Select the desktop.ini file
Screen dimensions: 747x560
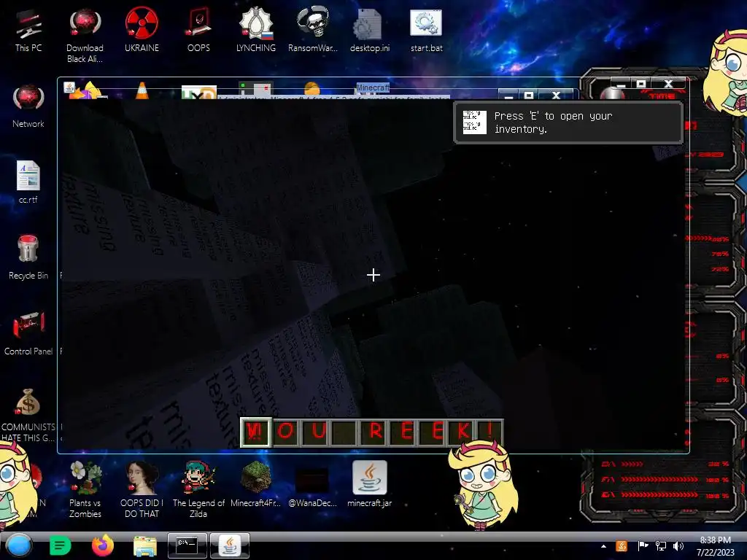tap(370, 30)
